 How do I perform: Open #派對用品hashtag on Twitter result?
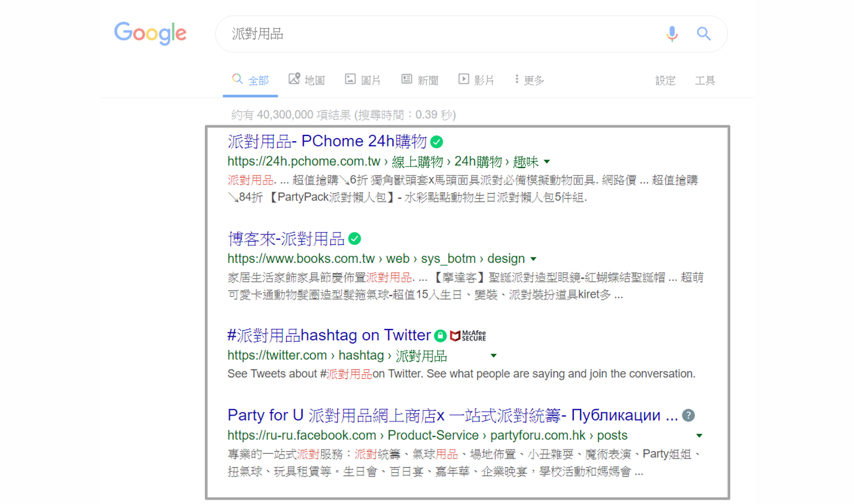coord(329,335)
